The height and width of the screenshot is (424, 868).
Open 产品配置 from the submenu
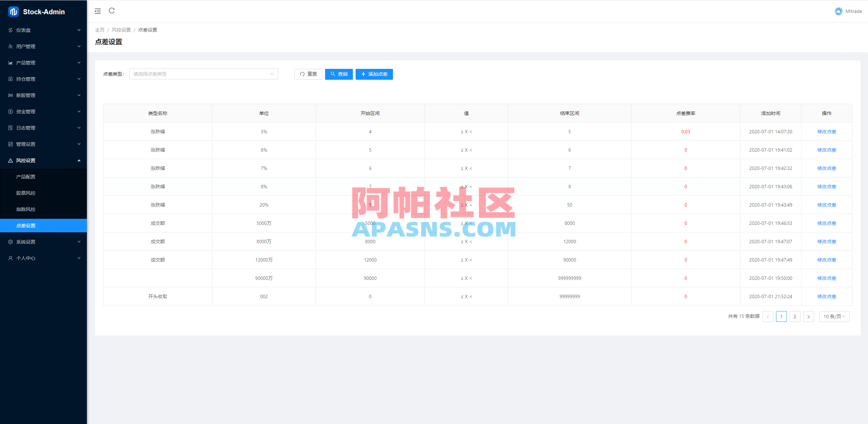tap(25, 176)
